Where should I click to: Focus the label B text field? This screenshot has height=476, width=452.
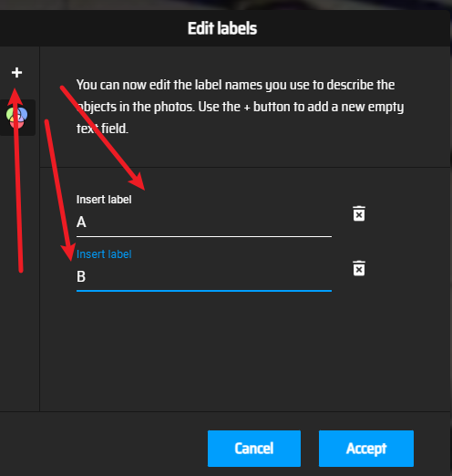pyautogui.click(x=204, y=277)
